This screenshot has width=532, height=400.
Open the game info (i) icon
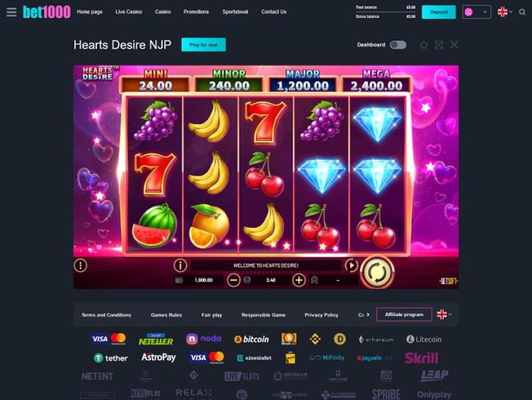180,265
